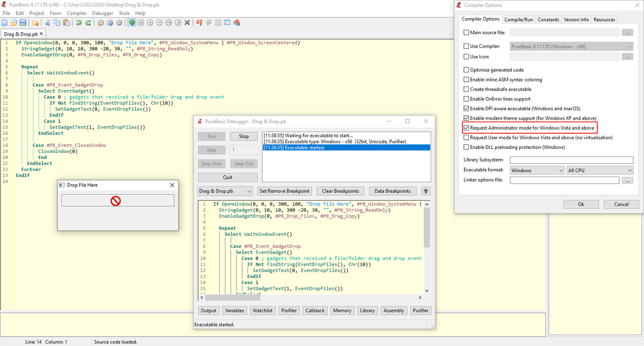Viewport: 644px width, 346px height.
Task: Check the Use Icon checkbox
Action: (x=466, y=57)
